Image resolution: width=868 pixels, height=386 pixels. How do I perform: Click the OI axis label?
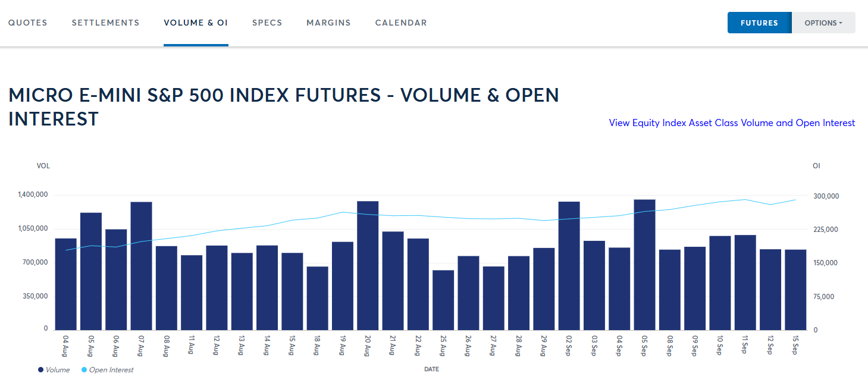pyautogui.click(x=816, y=166)
